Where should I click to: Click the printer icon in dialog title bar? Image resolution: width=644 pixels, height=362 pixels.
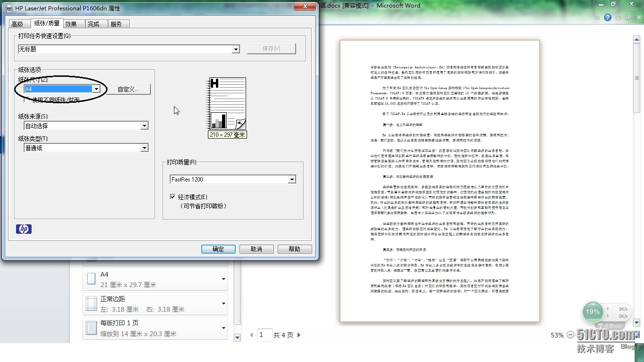point(9,8)
